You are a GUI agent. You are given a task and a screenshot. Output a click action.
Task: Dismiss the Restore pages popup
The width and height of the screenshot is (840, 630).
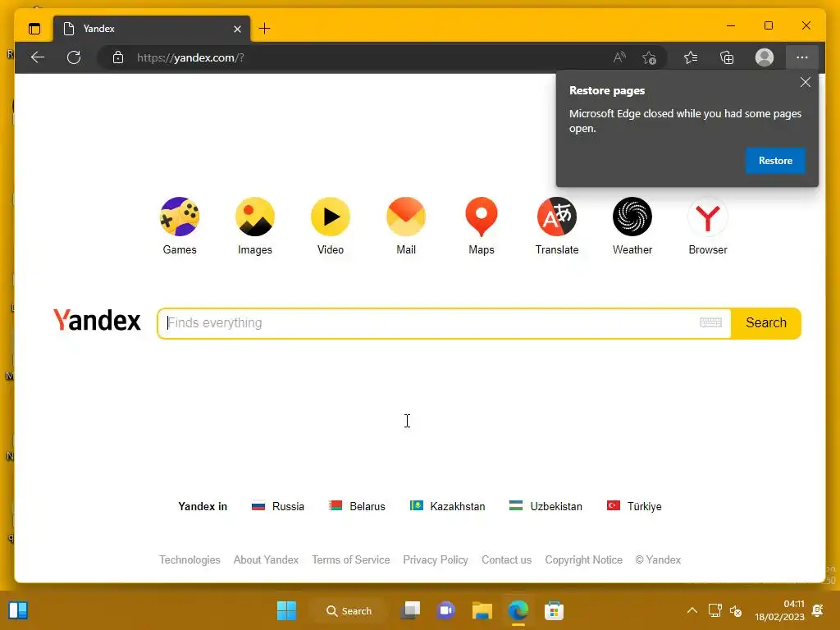point(806,83)
